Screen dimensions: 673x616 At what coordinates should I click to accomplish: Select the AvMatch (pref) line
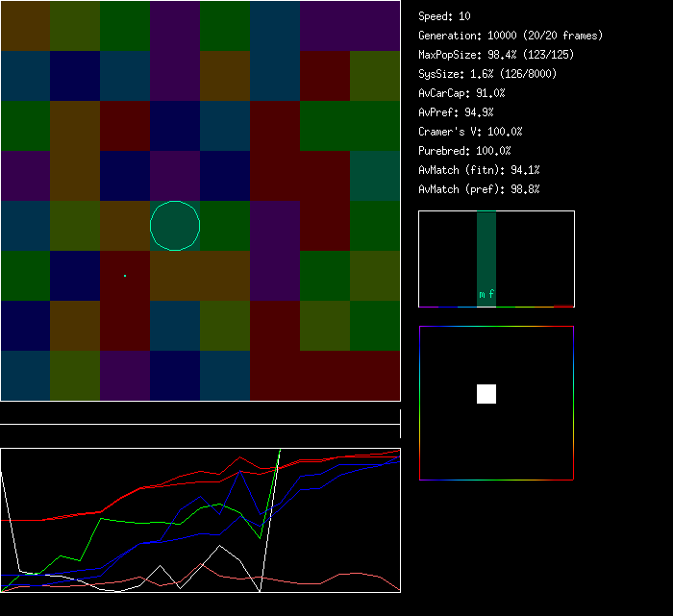(x=479, y=189)
